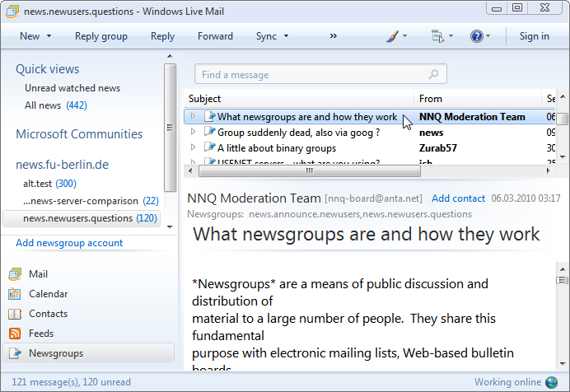
Task: Open Mail in the bottom navigation pane
Action: (38, 273)
